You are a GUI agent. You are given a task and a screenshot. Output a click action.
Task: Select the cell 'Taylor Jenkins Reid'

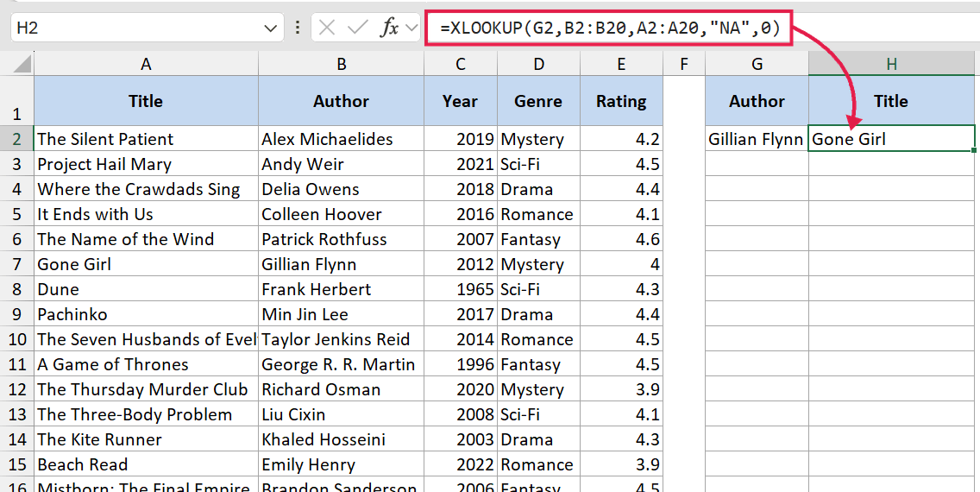(342, 339)
